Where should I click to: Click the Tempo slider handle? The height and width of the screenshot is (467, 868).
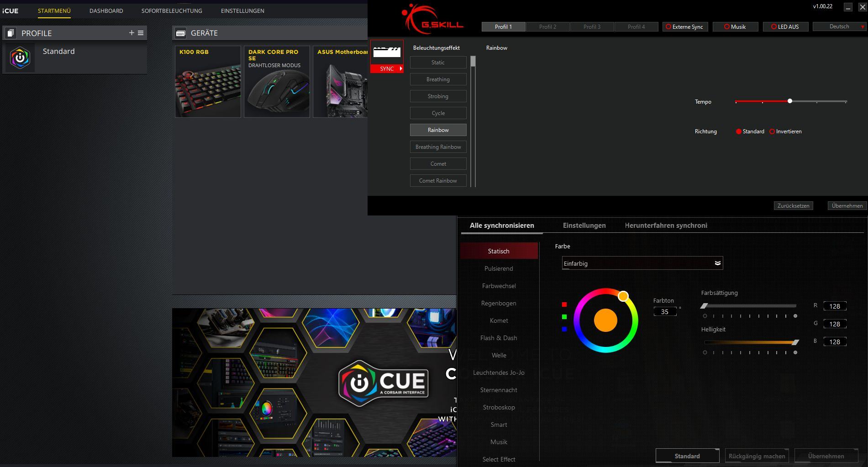tap(790, 101)
